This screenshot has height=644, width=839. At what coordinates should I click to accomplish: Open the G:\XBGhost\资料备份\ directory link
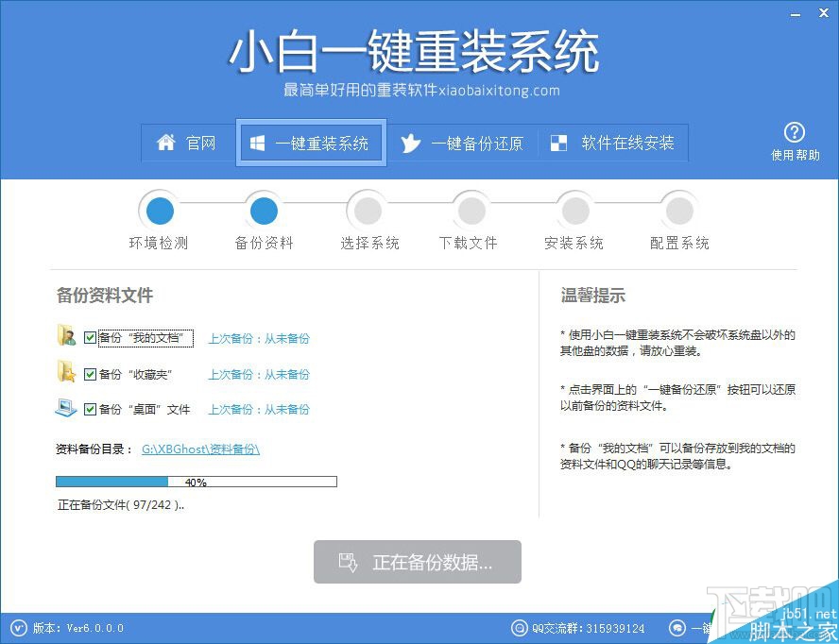click(200, 449)
